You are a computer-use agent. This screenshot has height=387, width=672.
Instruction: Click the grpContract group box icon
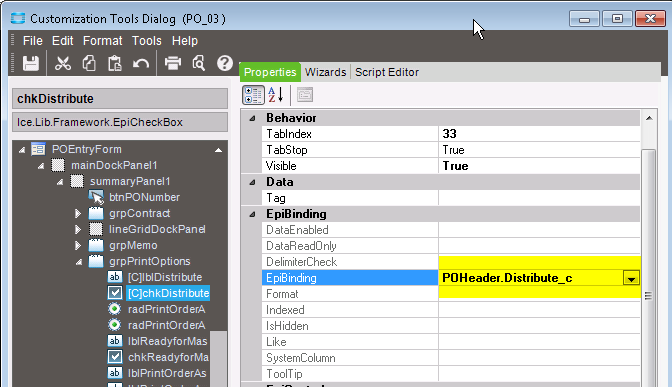coord(96,213)
